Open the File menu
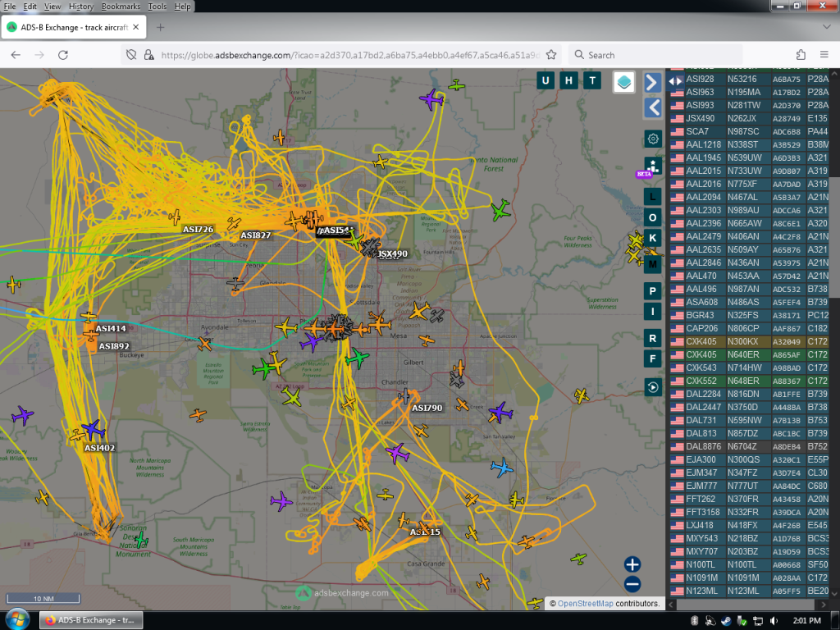The height and width of the screenshot is (630, 840). (x=10, y=7)
